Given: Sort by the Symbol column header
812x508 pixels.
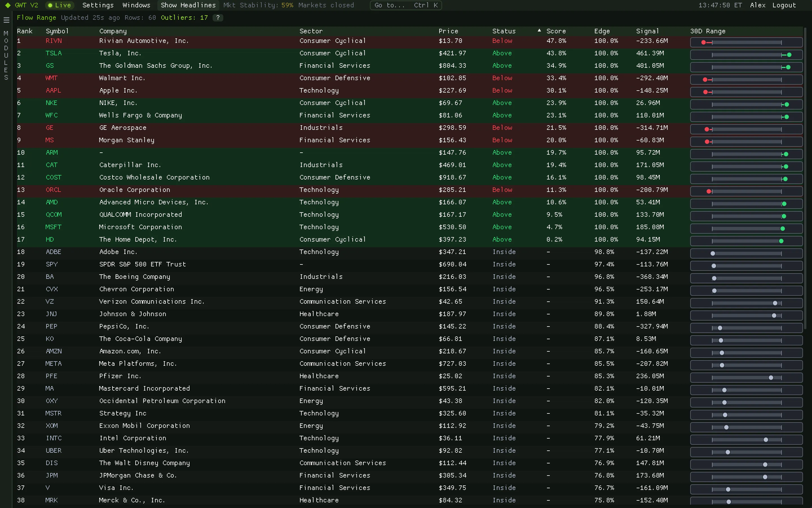Looking at the screenshot, I should point(57,31).
